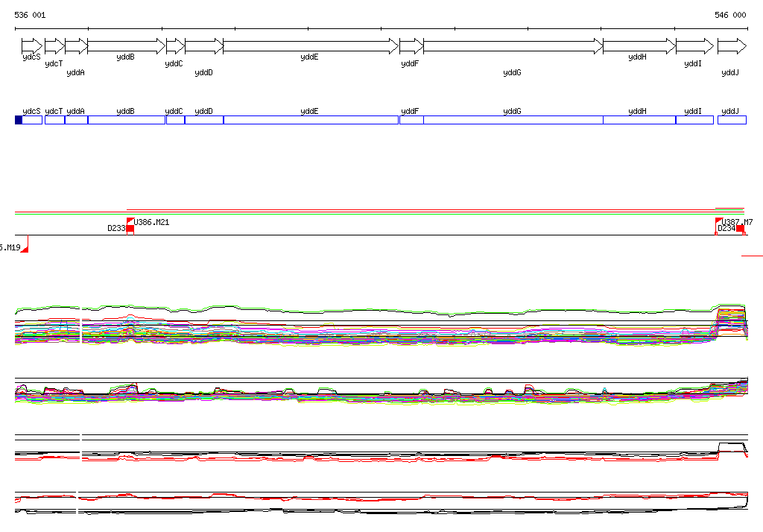
Task: Click the yddJ gene arrow
Action: click(x=732, y=46)
